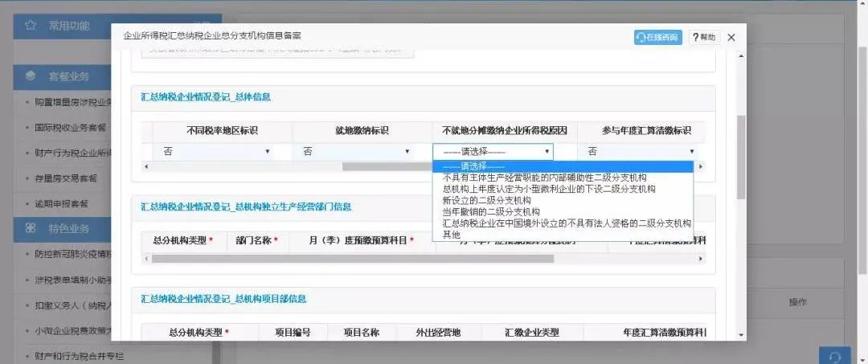Open the 常用功能 sidebar section
868x364 pixels.
coord(62,26)
